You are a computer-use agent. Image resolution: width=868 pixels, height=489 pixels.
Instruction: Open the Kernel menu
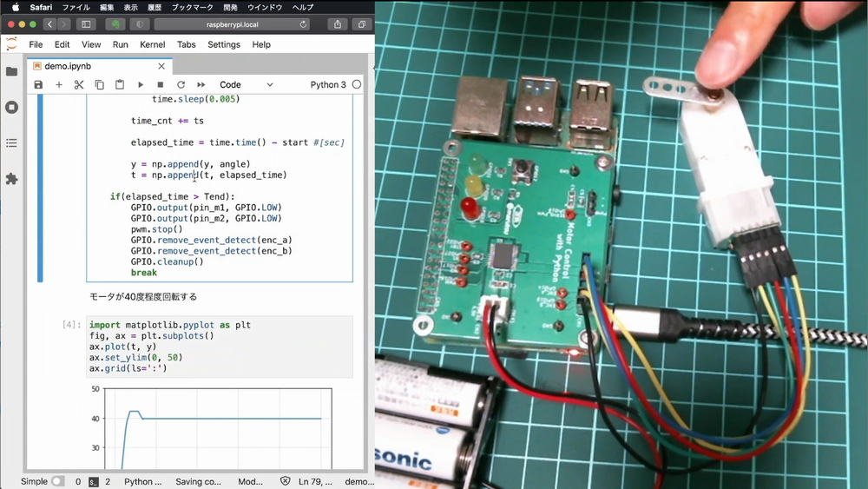(152, 44)
